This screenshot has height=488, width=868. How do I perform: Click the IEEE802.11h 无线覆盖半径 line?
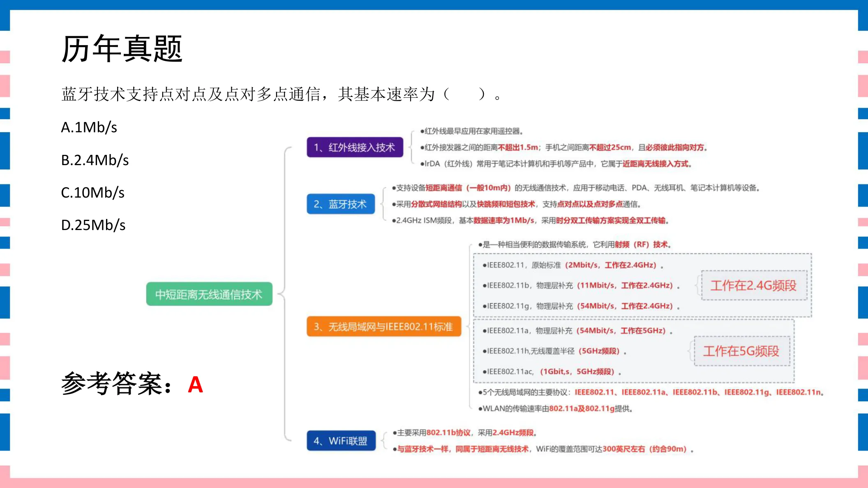coord(554,351)
